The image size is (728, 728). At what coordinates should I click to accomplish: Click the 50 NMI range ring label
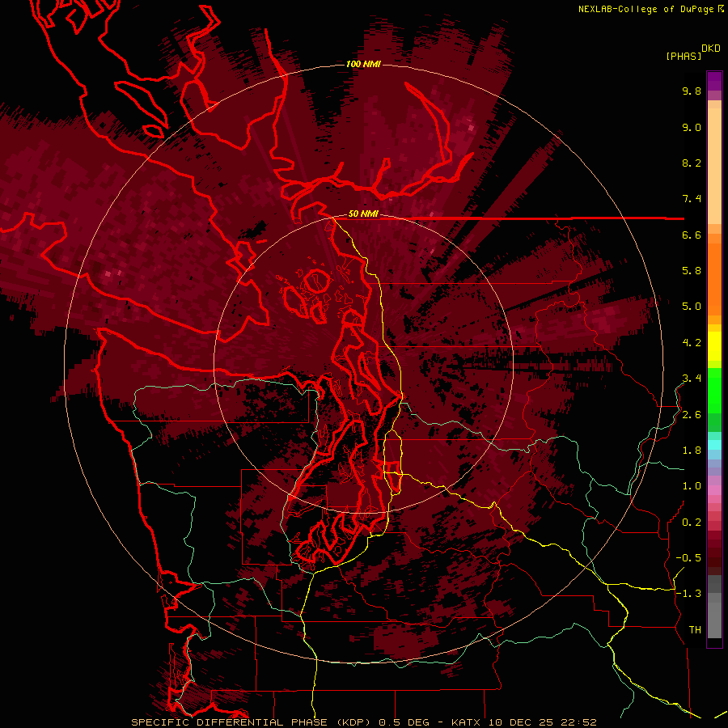(363, 214)
